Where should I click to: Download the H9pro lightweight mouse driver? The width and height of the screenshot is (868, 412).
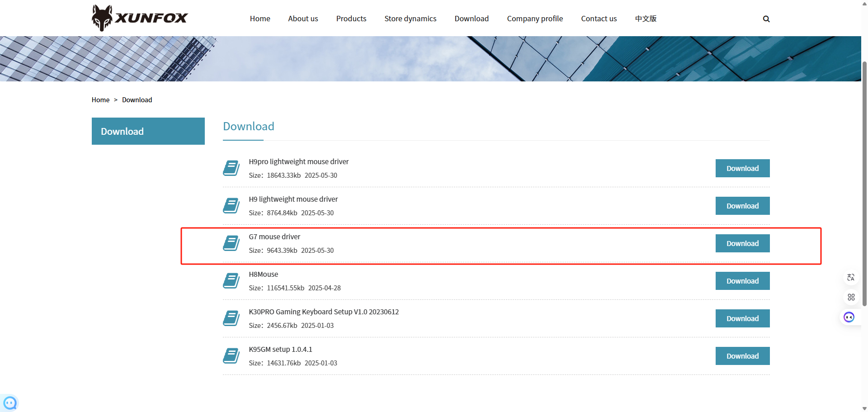(x=742, y=168)
